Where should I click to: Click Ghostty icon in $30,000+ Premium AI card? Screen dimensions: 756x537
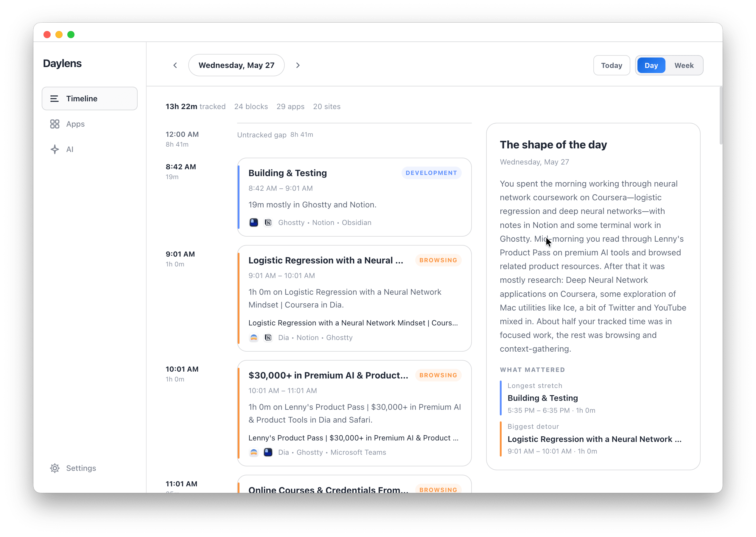click(x=268, y=452)
